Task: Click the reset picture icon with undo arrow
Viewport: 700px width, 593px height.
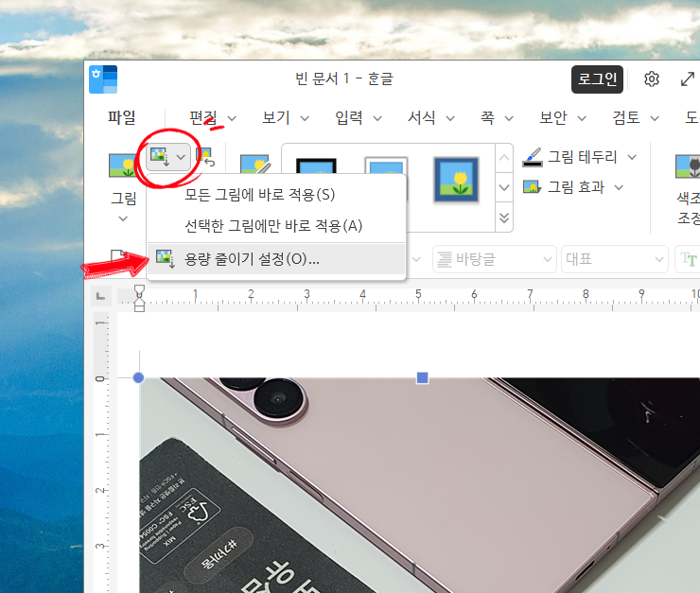Action: pyautogui.click(x=205, y=157)
